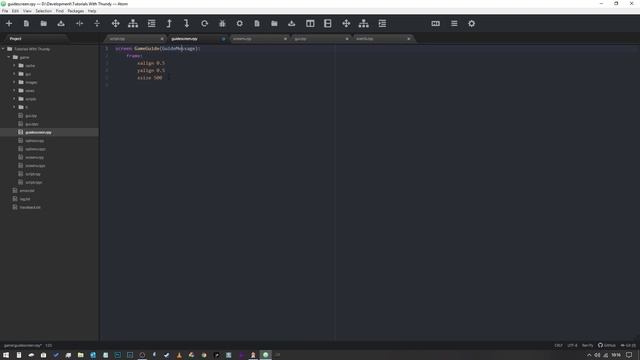Click the network icon in system tray
This screenshot has height=360, width=640.
pos(605,355)
